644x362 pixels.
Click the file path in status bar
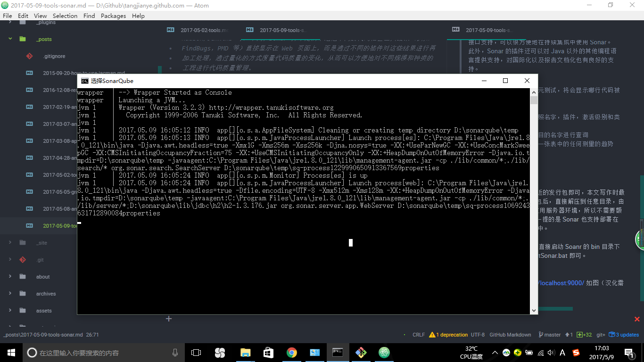click(43, 335)
